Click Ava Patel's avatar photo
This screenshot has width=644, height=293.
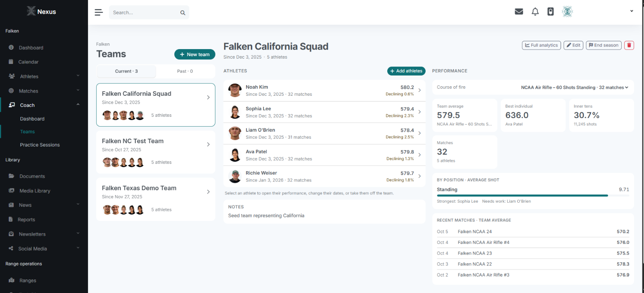[x=234, y=155]
